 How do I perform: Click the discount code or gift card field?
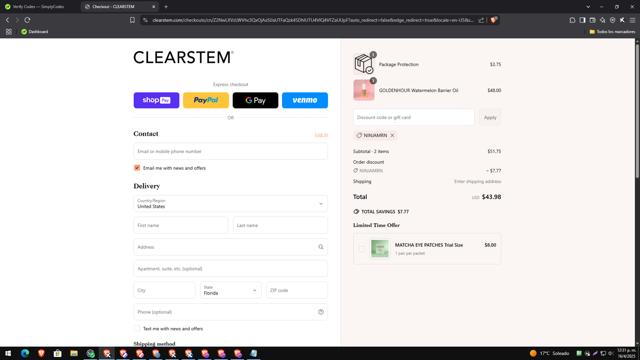[413, 118]
